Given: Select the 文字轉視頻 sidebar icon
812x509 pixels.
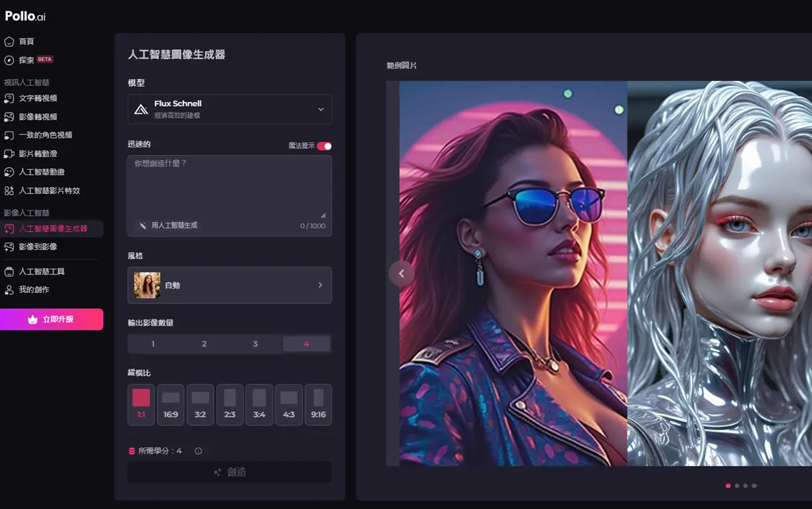Looking at the screenshot, I should point(9,98).
